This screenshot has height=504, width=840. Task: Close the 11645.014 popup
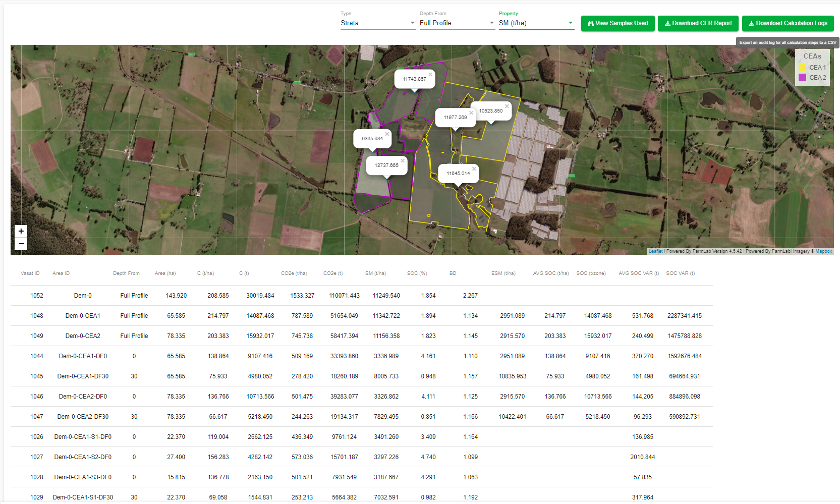coord(474,169)
